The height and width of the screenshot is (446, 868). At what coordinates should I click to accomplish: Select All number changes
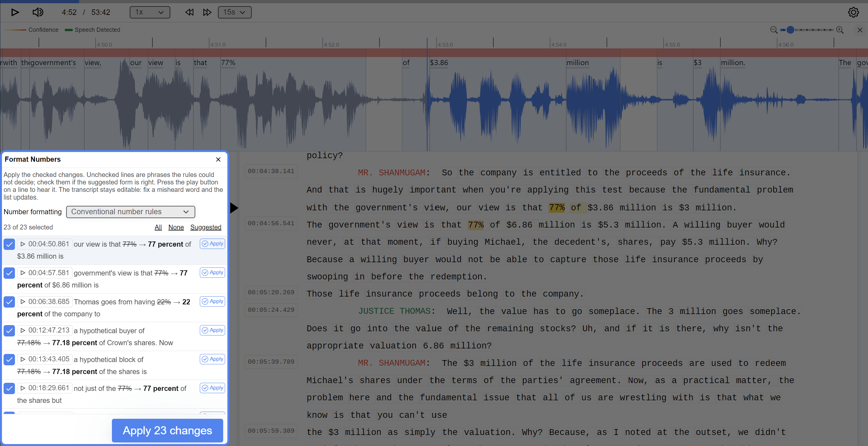coord(158,227)
